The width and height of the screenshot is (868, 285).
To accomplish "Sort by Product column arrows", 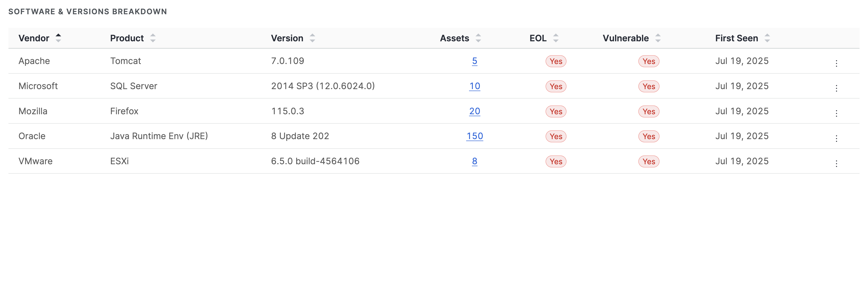I will tap(153, 38).
